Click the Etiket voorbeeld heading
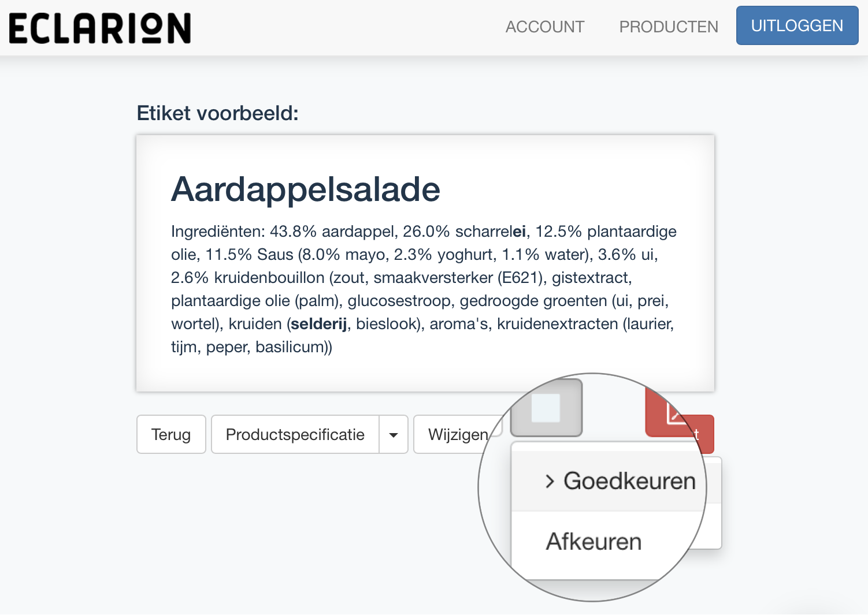 pos(218,113)
